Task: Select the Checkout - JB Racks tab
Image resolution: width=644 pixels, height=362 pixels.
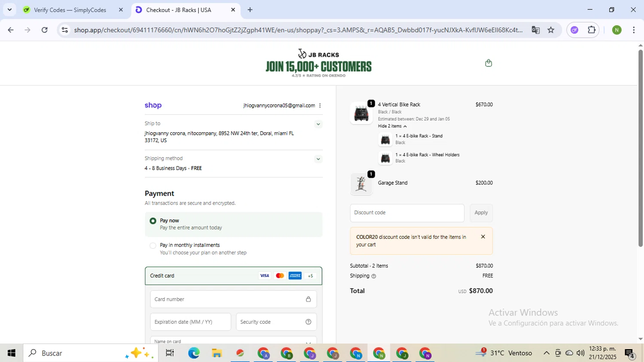Action: pyautogui.click(x=185, y=10)
